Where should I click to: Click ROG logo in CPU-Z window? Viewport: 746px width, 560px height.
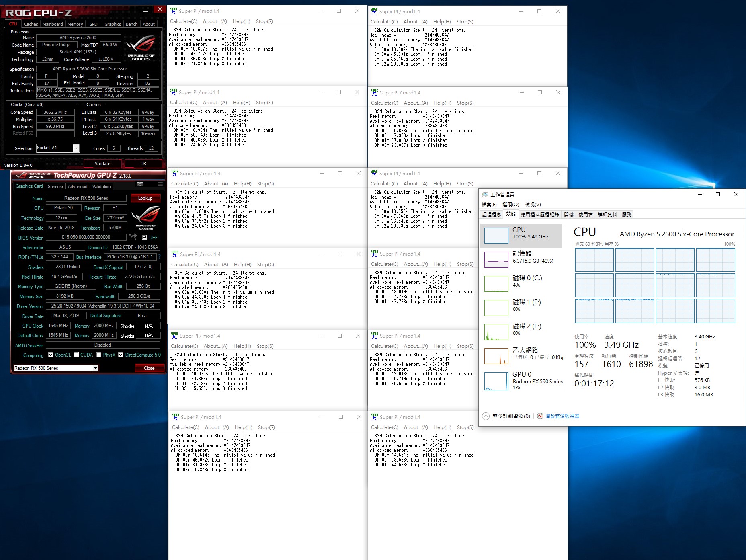(x=141, y=47)
